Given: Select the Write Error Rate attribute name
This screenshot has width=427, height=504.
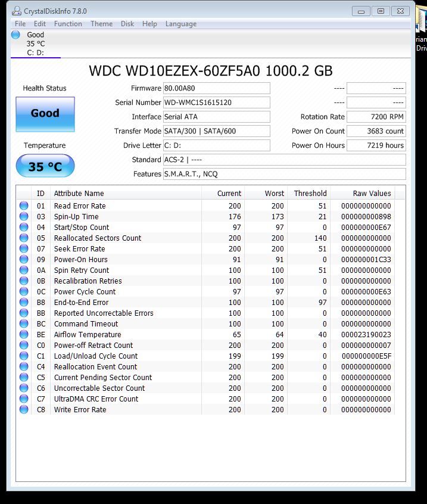Looking at the screenshot, I should point(80,409).
